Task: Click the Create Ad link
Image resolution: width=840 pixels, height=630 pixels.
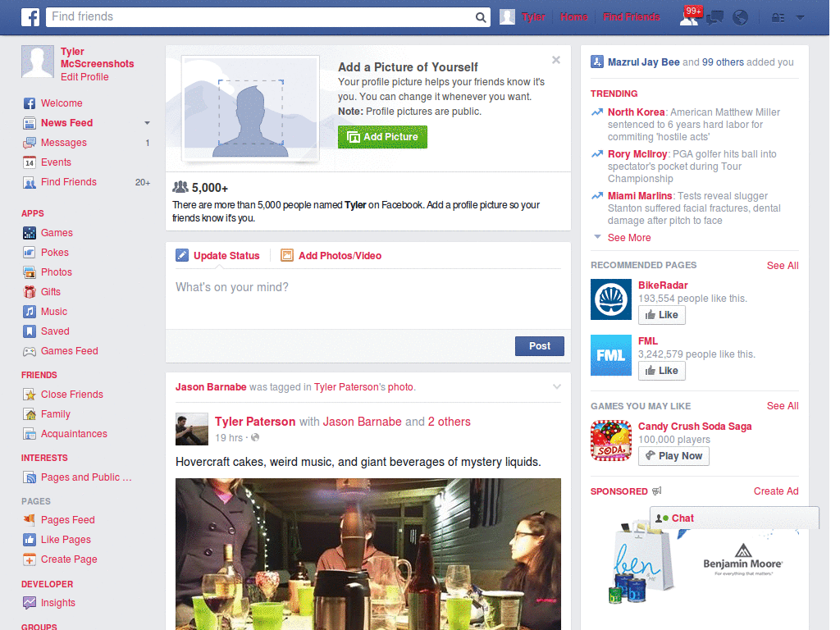Action: pos(776,491)
